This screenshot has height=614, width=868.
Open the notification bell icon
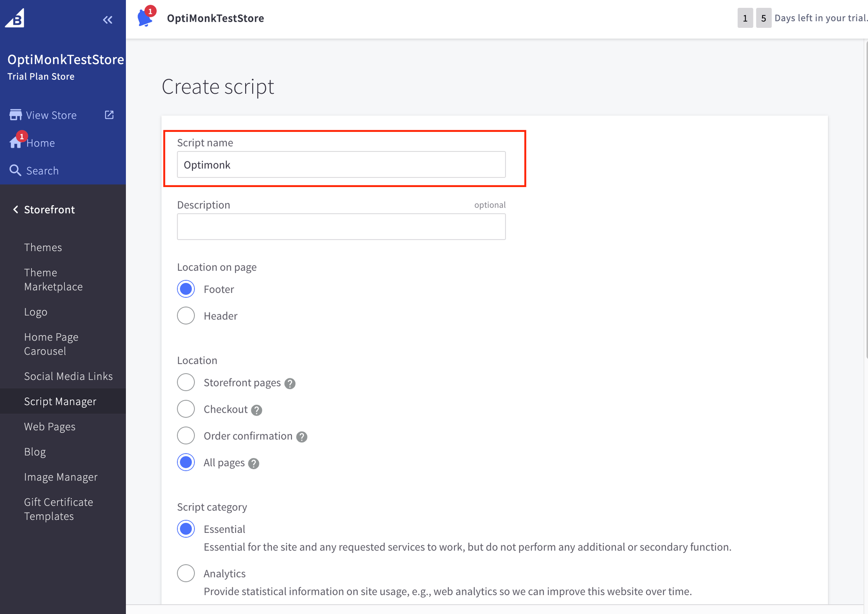pyautogui.click(x=145, y=18)
